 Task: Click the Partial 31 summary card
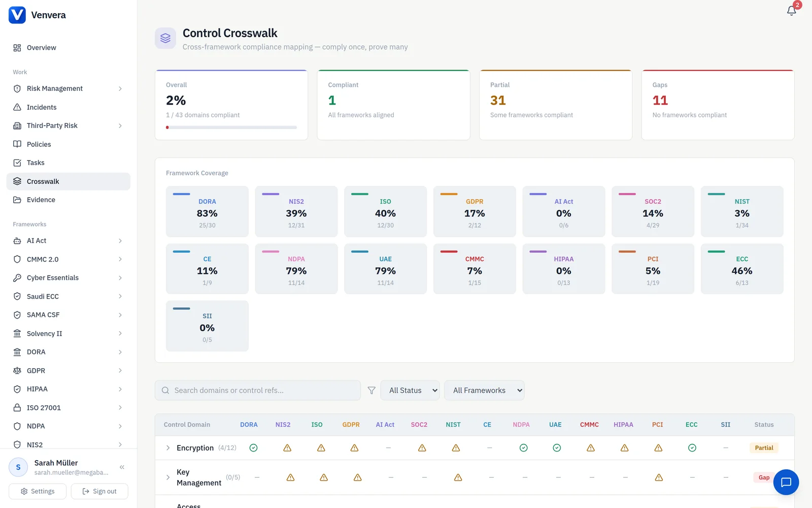coord(556,105)
